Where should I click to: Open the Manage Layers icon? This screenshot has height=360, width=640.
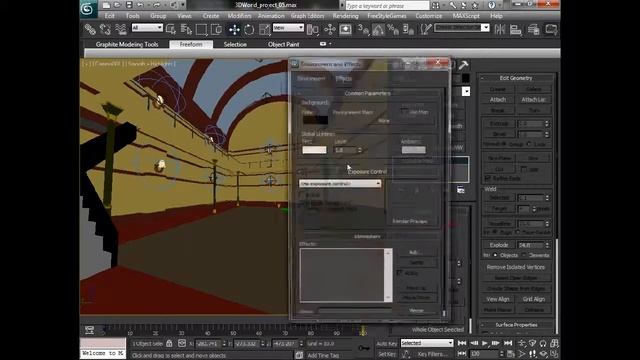[x=533, y=29]
